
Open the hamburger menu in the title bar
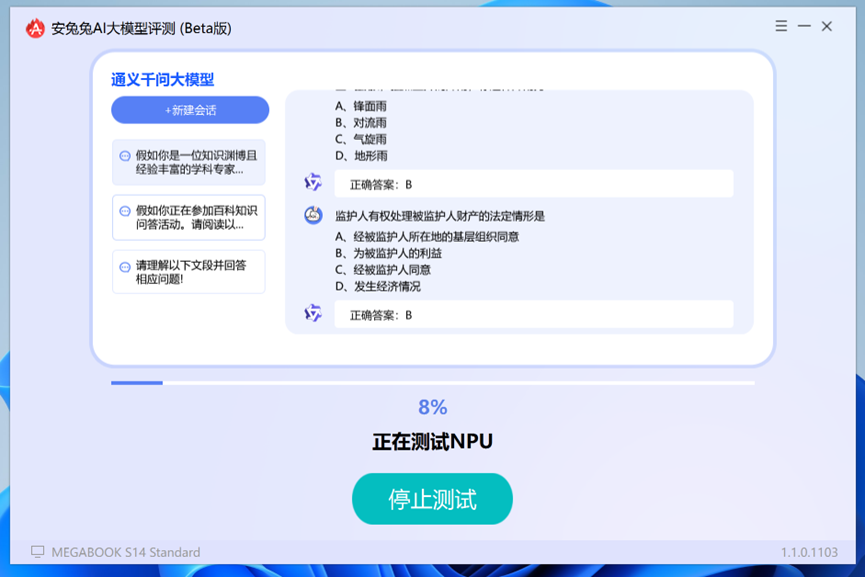tap(780, 26)
